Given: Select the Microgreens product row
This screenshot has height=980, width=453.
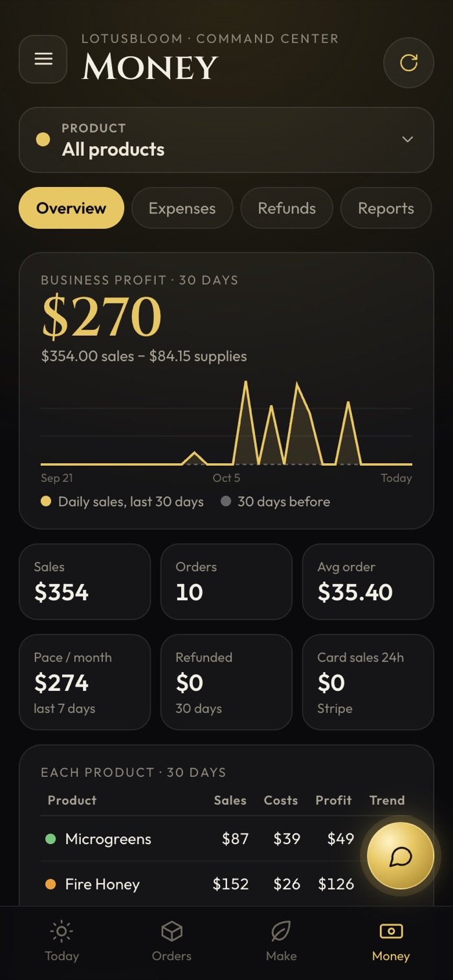Looking at the screenshot, I should coord(226,839).
